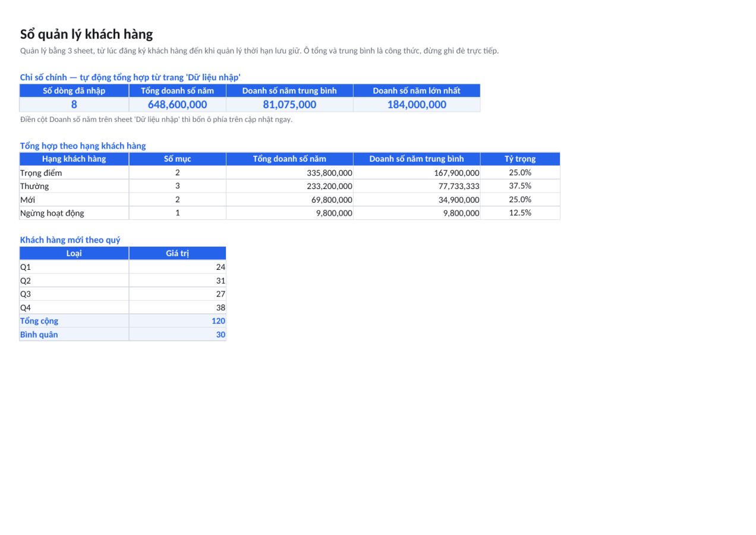Viewport: 756px width, 535px height.
Task: Select the total value 648,600,000
Action: pos(178,105)
